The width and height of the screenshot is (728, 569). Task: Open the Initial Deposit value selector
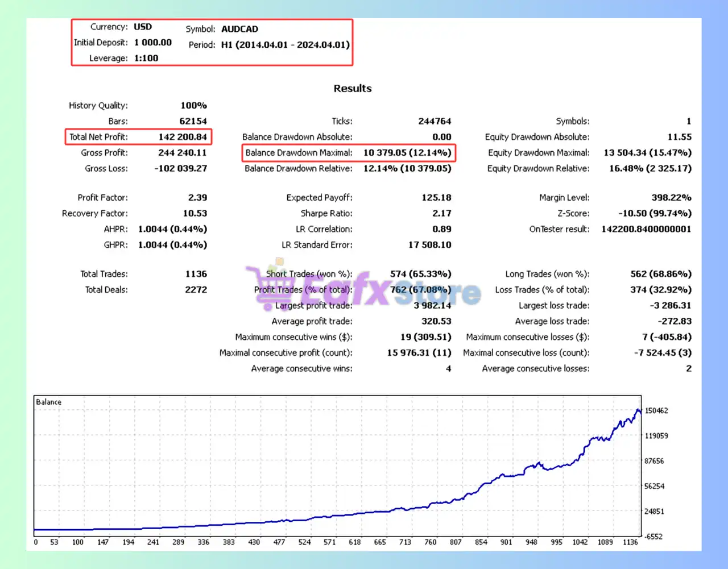tap(152, 42)
